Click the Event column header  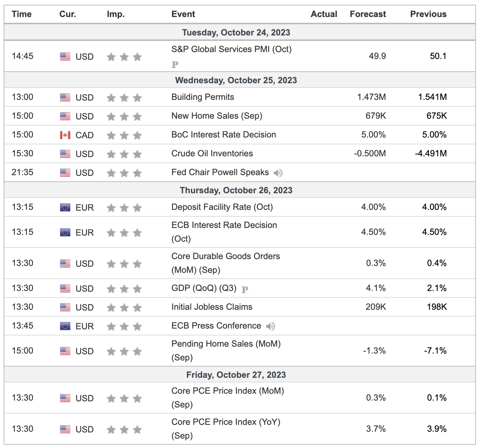point(183,14)
